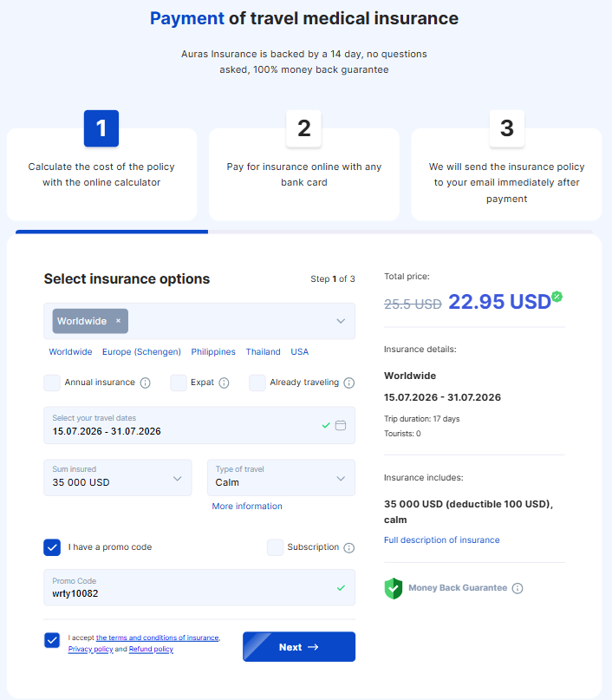Click the green discount badge beside 22.95 USD

[x=556, y=298]
